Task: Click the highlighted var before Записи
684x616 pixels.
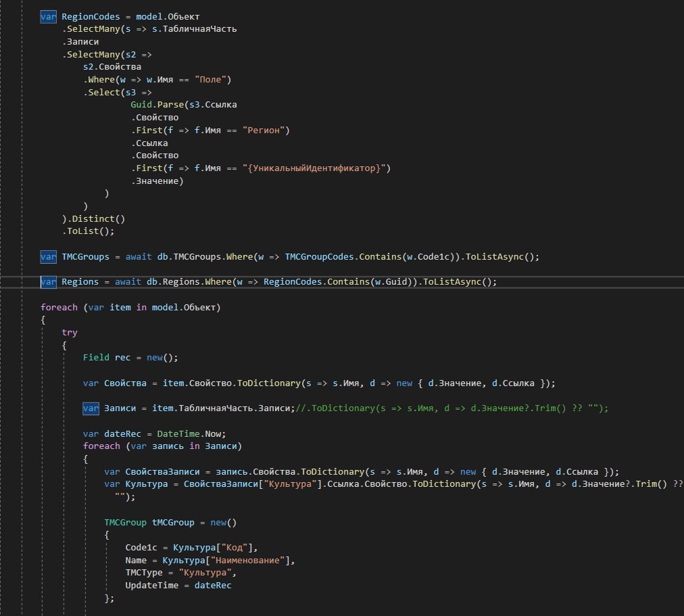Action: pyautogui.click(x=91, y=408)
